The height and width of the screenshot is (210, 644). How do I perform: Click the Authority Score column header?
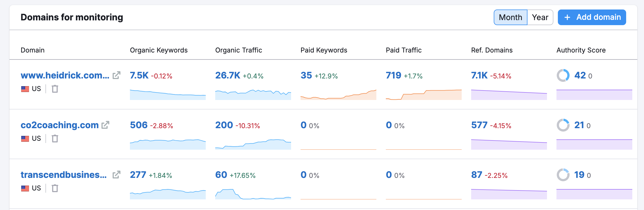click(581, 50)
